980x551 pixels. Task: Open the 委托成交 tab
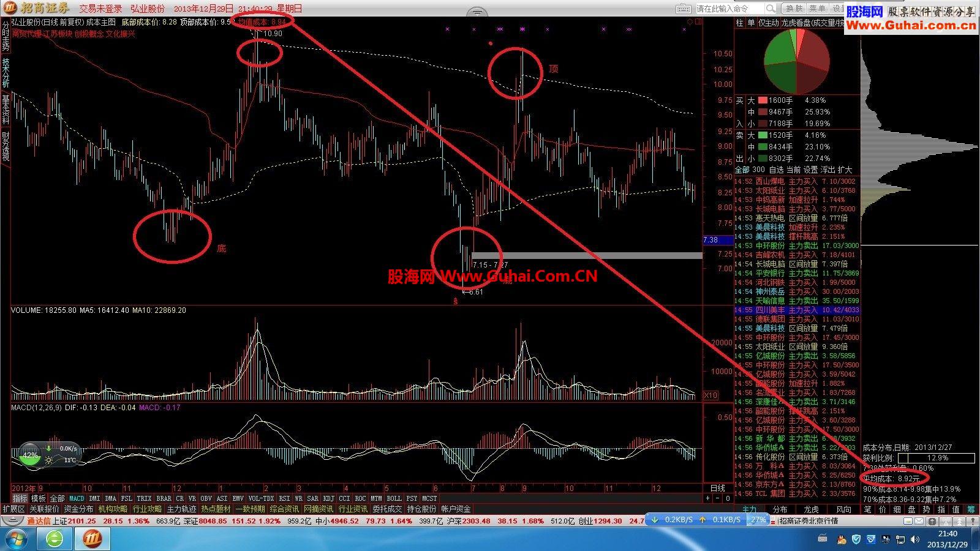pyautogui.click(x=387, y=509)
